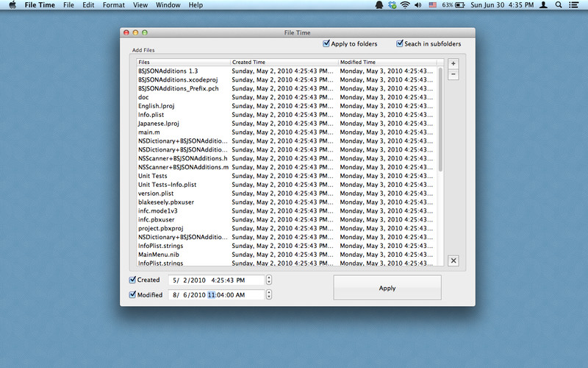Click the Modified Time column header
Image resolution: width=588 pixels, height=368 pixels.
tap(387, 62)
